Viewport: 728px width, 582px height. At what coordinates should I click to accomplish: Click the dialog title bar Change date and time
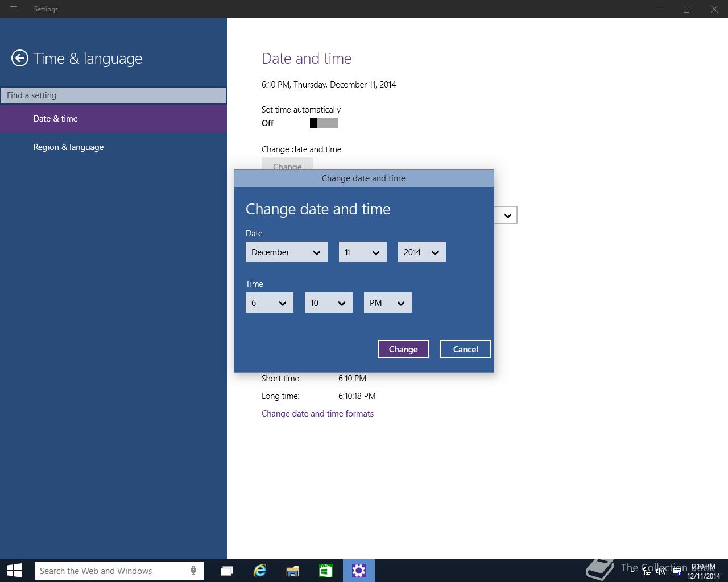(x=364, y=178)
